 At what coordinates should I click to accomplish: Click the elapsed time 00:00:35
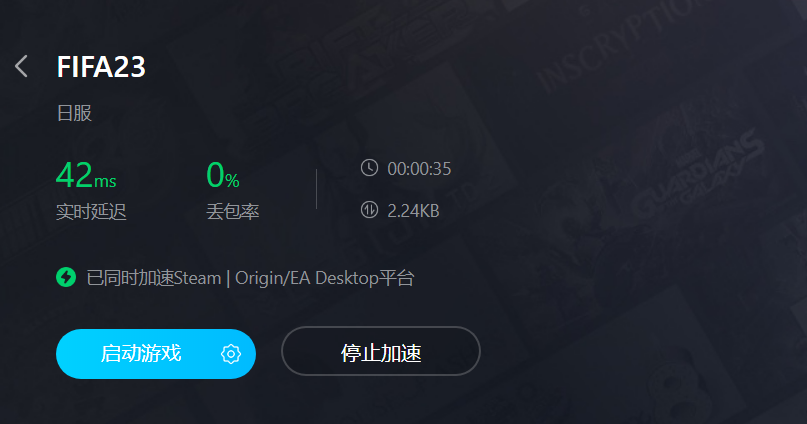point(419,169)
